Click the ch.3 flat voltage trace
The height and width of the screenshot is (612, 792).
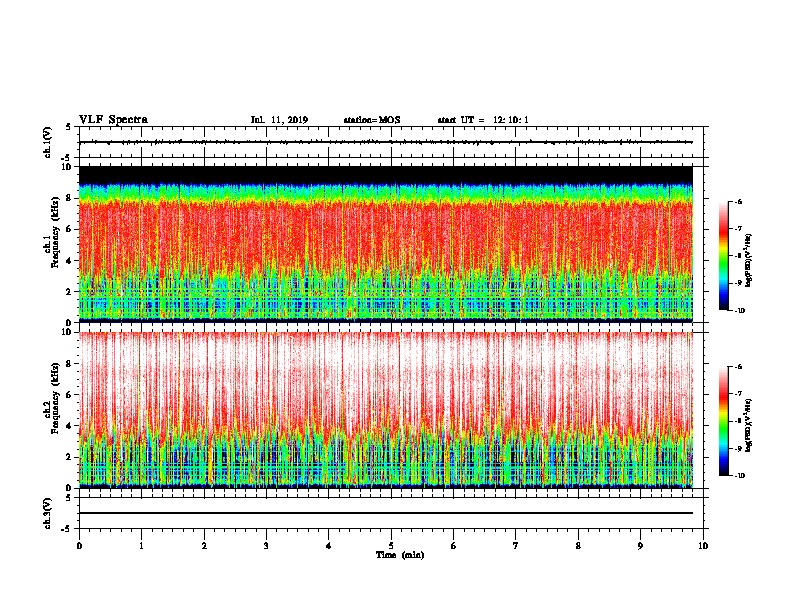pyautogui.click(x=386, y=513)
